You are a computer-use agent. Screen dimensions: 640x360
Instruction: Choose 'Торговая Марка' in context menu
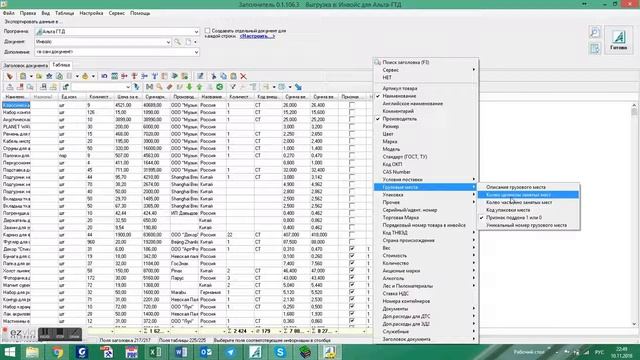point(426,218)
